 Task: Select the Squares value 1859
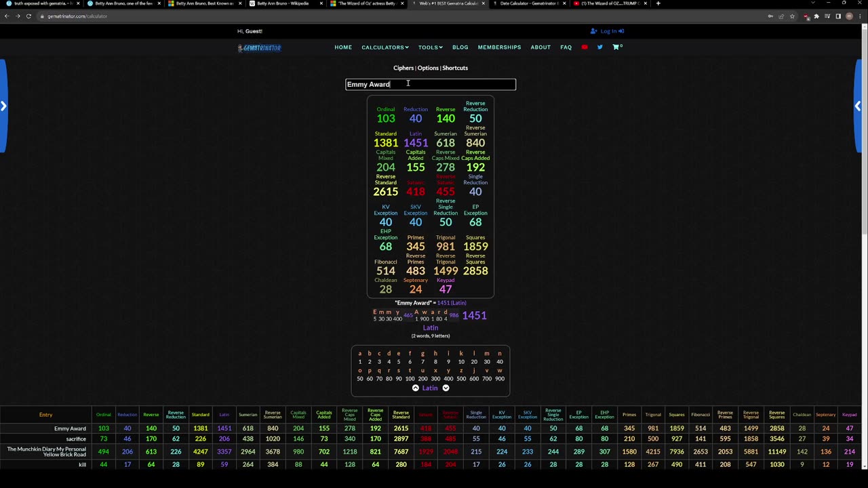pos(475,247)
